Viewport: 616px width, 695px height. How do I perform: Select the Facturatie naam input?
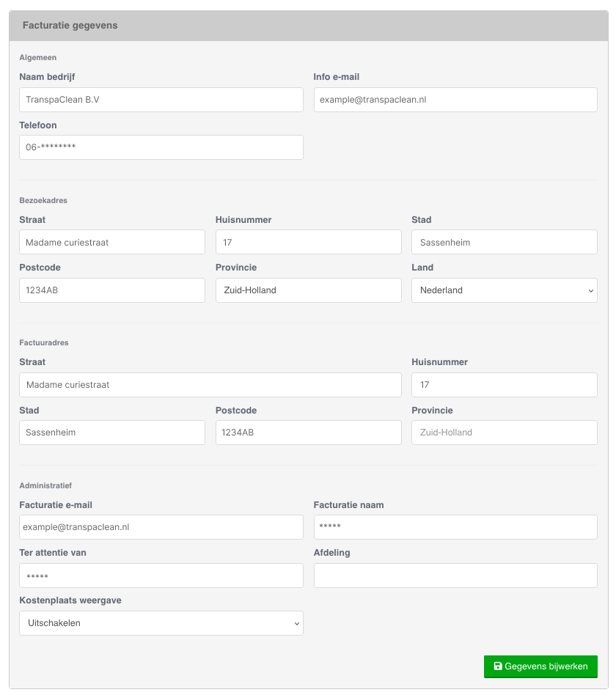click(455, 527)
